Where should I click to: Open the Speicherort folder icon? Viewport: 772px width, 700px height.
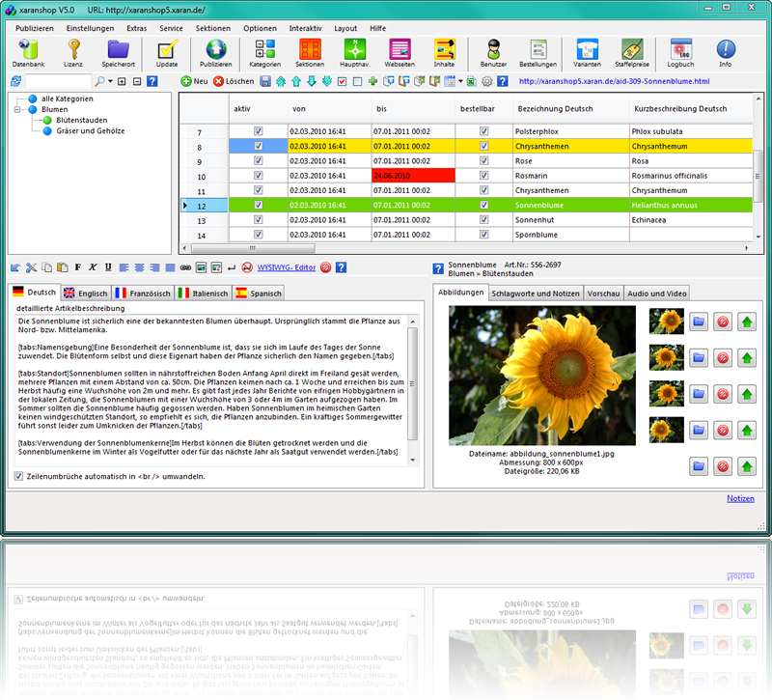point(118,53)
